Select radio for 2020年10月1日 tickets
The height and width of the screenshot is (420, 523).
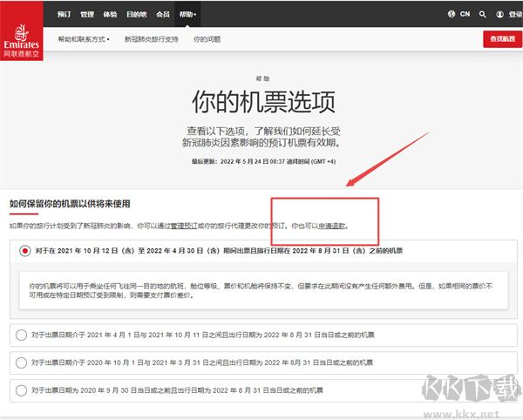click(21, 362)
